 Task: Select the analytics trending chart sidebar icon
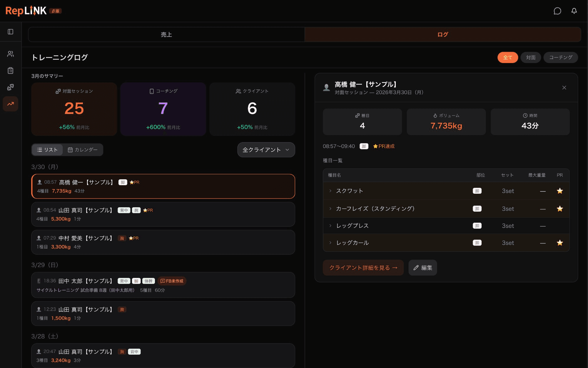pos(11,103)
